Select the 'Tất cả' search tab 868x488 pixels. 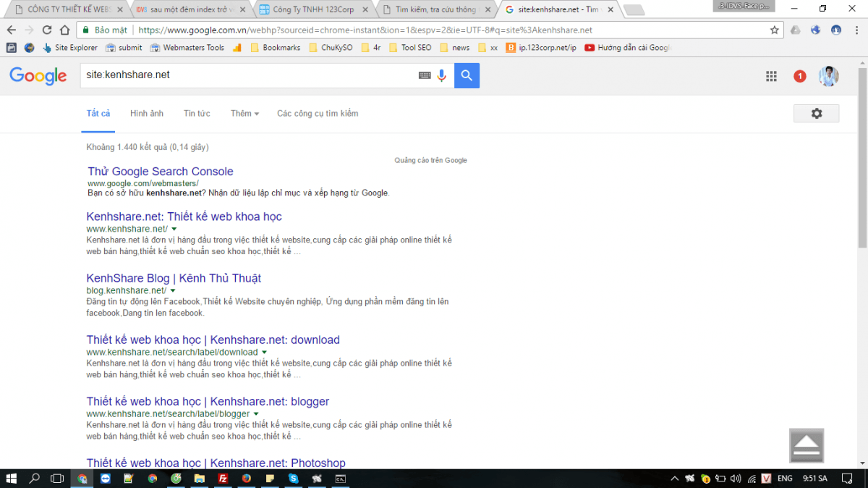point(98,114)
